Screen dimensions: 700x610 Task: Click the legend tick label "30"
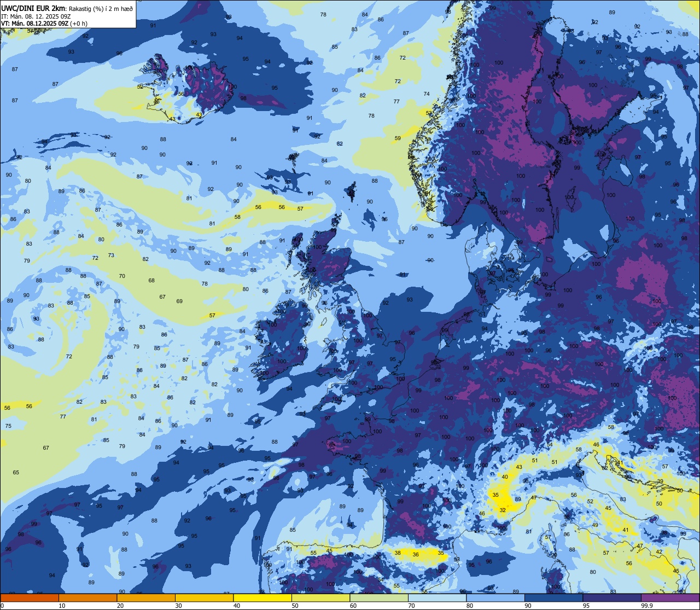click(x=178, y=606)
